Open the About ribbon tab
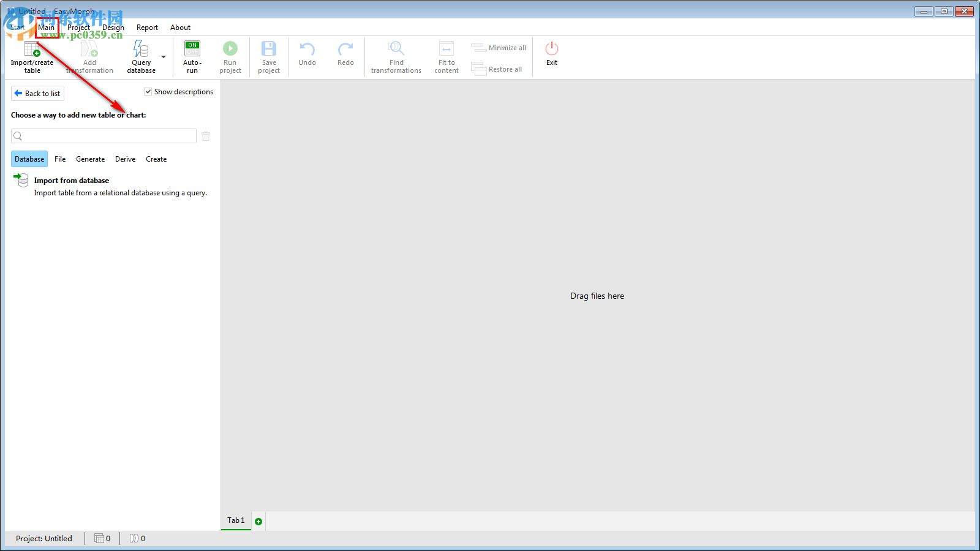 (180, 28)
